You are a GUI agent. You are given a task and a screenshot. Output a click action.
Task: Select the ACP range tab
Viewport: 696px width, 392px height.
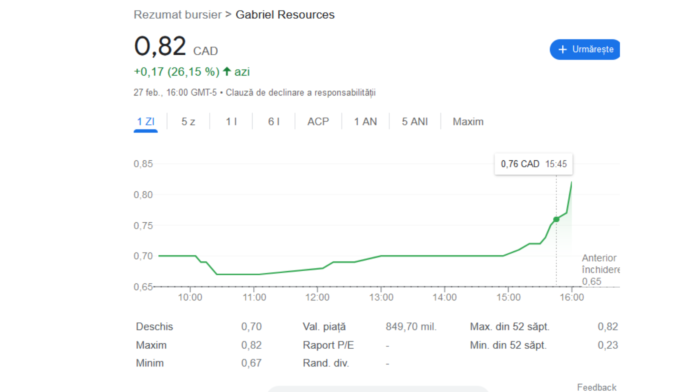pyautogui.click(x=318, y=122)
